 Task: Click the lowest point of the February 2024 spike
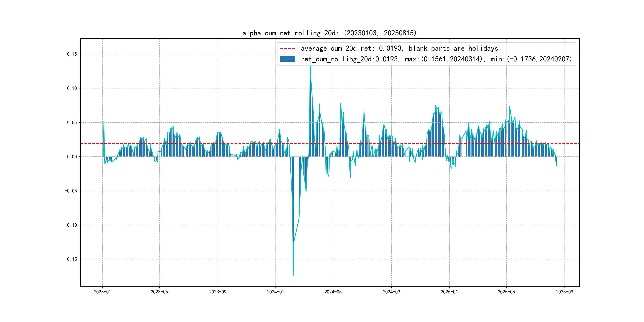click(293, 275)
